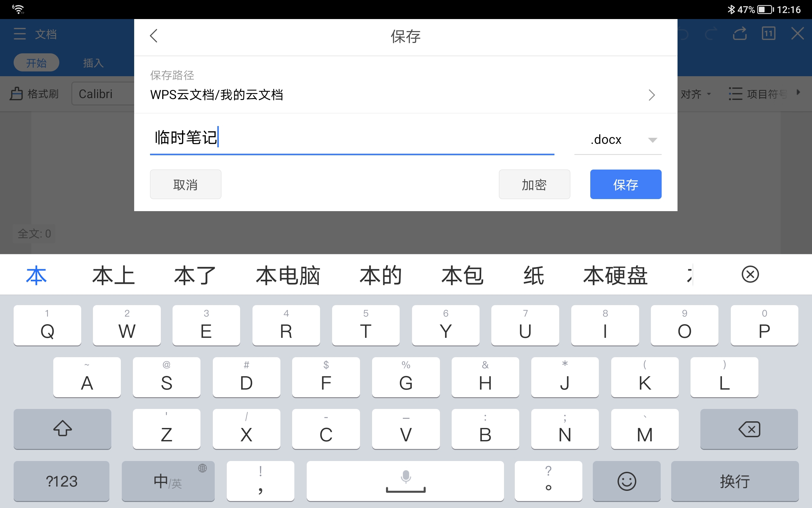Tap the P key

764,325
